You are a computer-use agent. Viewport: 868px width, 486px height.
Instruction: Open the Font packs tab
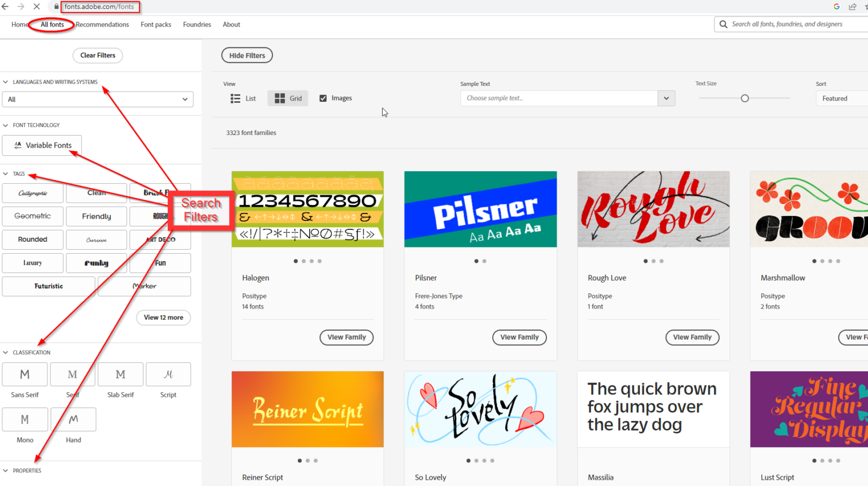pyautogui.click(x=156, y=24)
